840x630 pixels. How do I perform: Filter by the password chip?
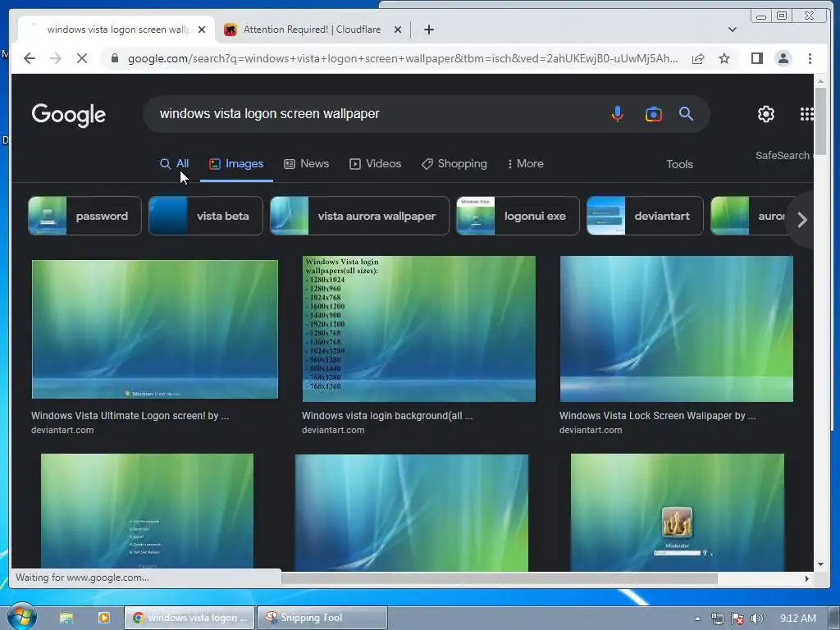pos(84,216)
